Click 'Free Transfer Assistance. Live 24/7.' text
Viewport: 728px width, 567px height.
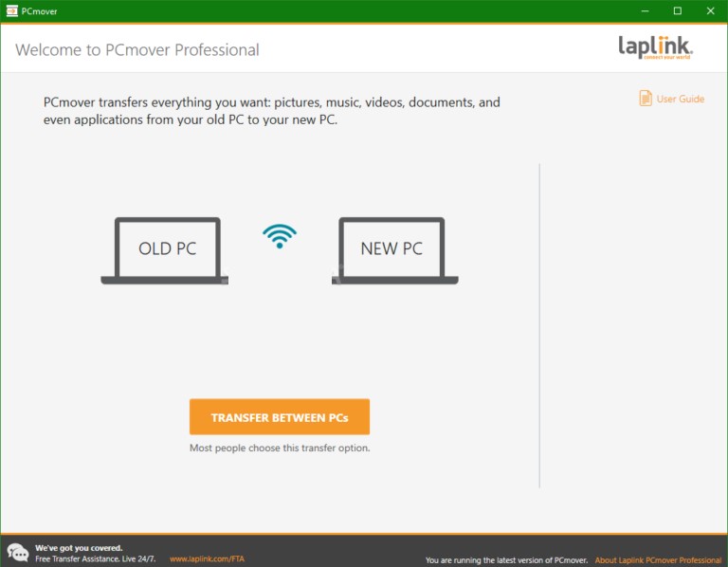pos(96,558)
